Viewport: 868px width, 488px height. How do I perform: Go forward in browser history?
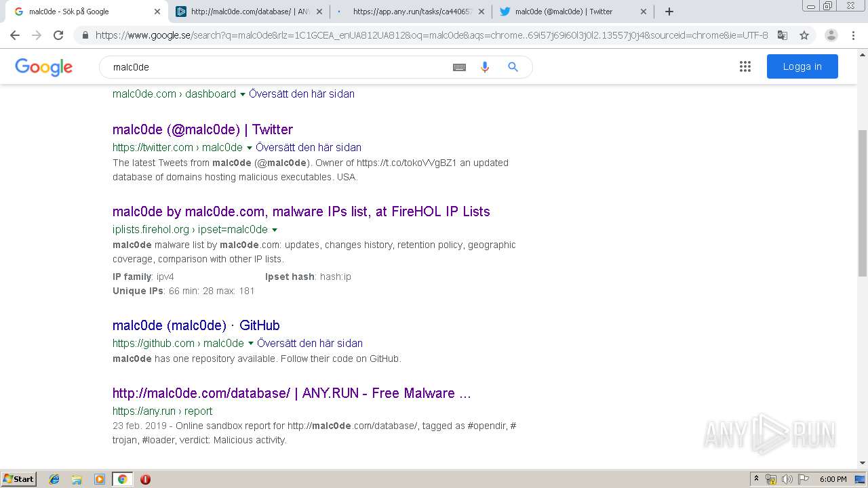tap(37, 35)
